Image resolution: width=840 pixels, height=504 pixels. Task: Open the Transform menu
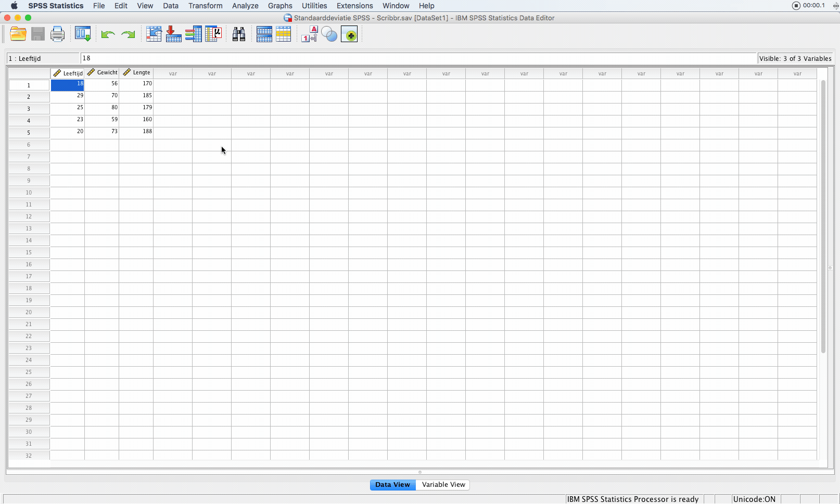point(206,6)
